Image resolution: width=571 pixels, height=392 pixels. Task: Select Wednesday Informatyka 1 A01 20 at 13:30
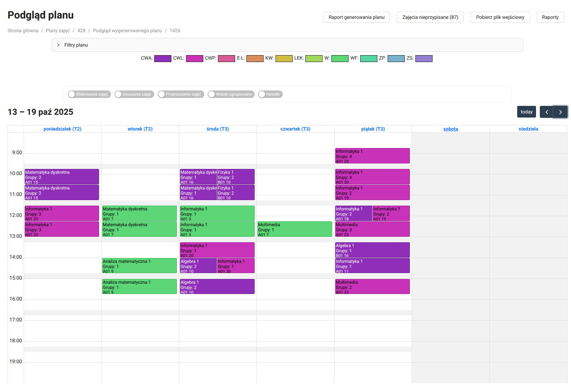point(217,250)
